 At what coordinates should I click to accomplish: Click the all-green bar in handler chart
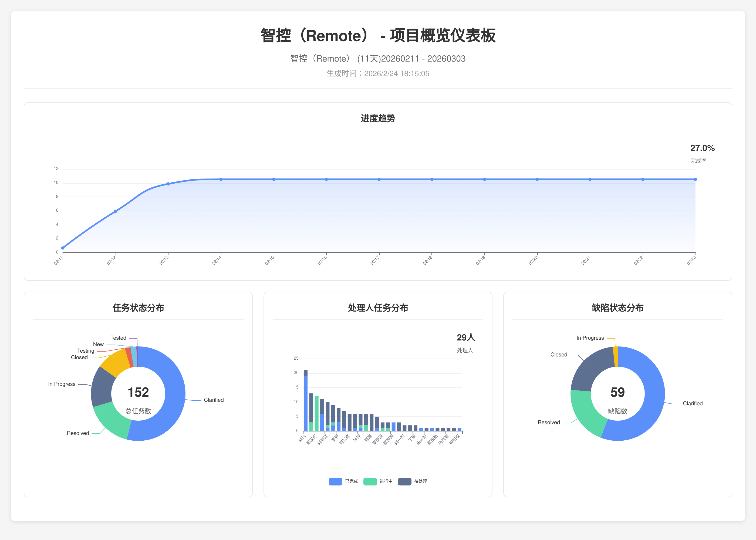316,414
